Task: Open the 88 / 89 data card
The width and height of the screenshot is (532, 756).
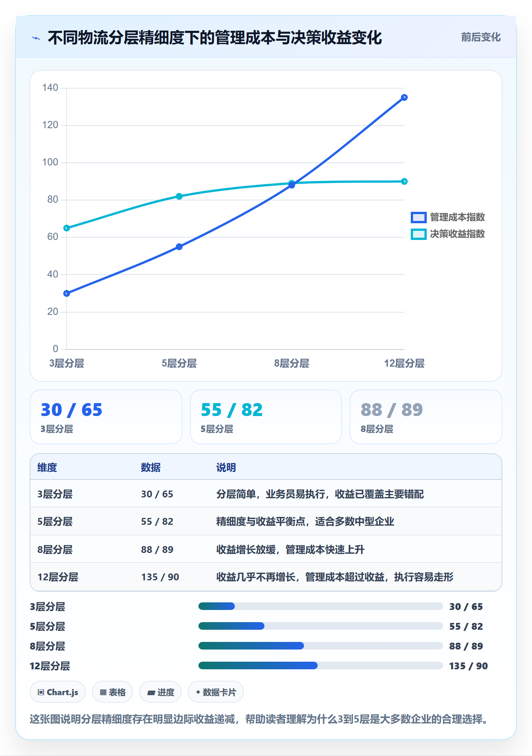Action: 426,417
